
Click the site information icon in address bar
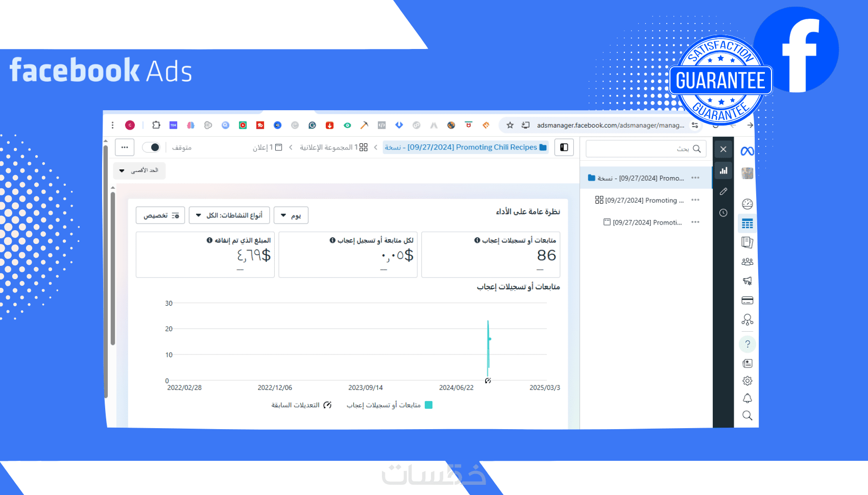pyautogui.click(x=694, y=125)
